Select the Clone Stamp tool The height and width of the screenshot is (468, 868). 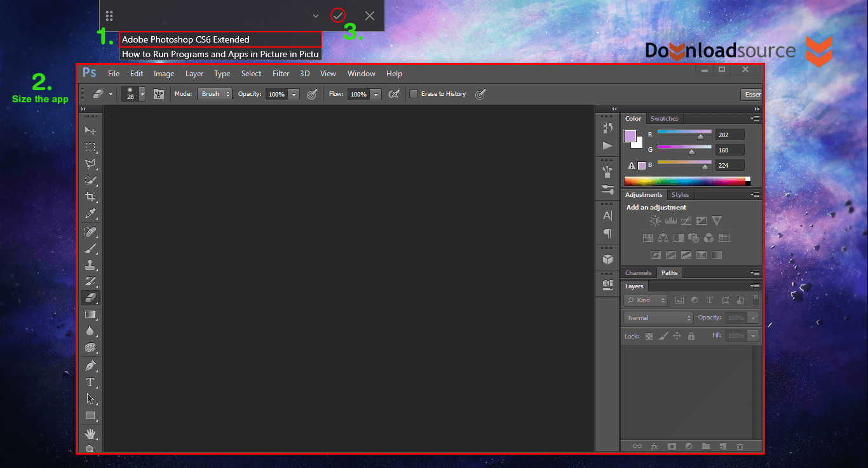click(x=90, y=264)
